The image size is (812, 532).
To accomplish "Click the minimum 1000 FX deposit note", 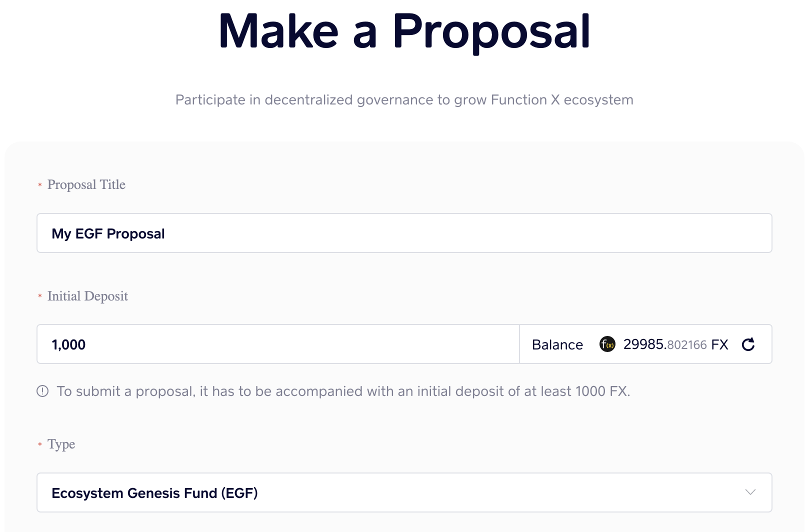I will coord(343,391).
